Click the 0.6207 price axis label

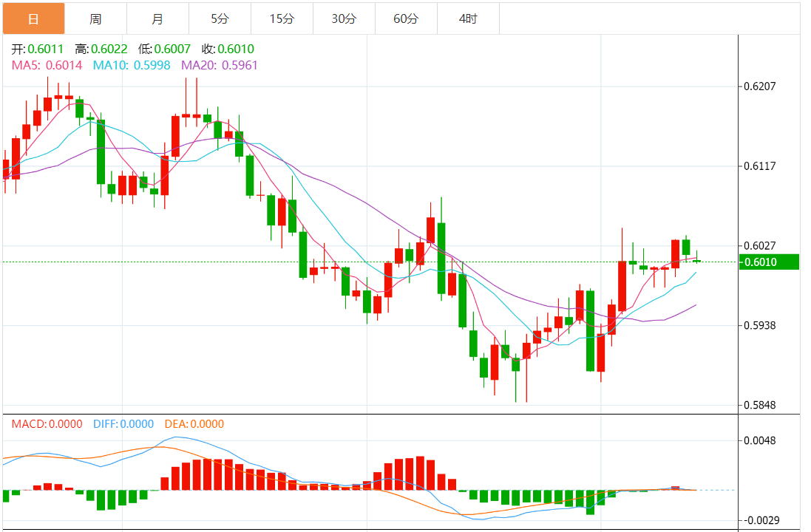(760, 86)
